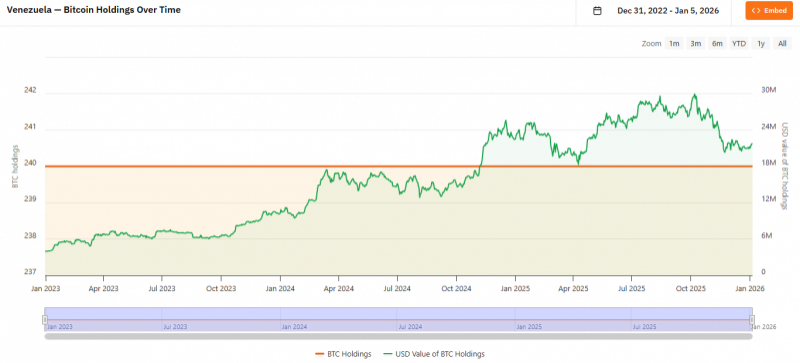Click the Embed button
The image size is (800, 363).
pos(768,11)
